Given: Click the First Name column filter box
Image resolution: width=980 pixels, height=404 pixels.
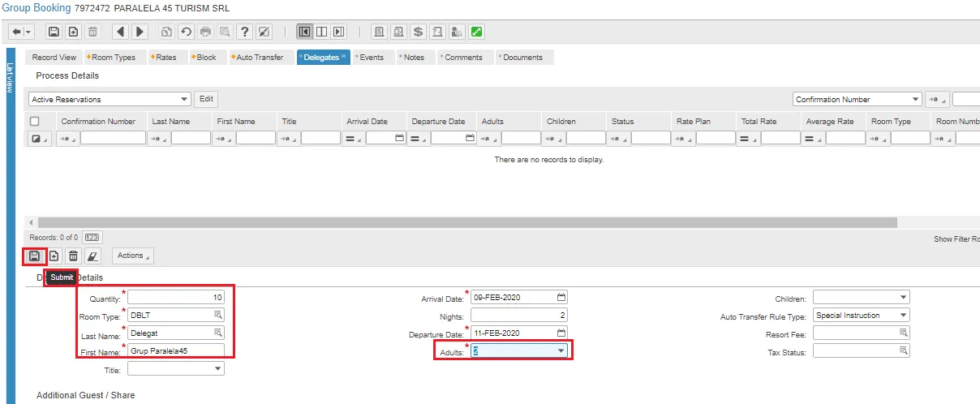Looking at the screenshot, I should pos(255,139).
